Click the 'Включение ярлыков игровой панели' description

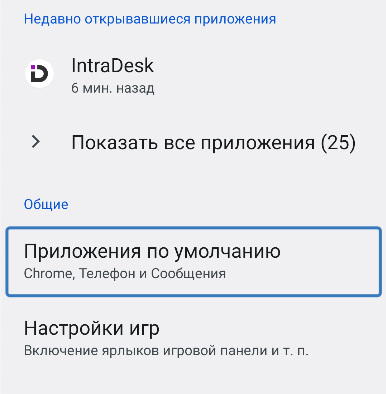tap(166, 351)
